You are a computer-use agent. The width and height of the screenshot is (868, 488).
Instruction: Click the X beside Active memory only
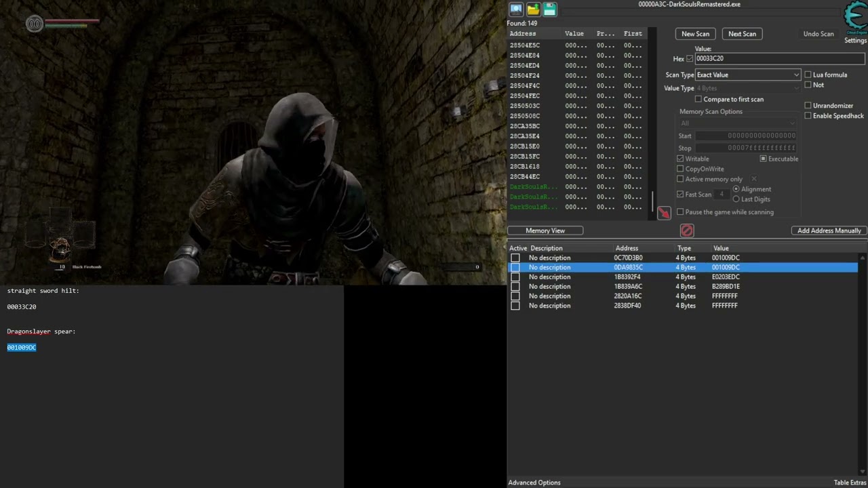click(753, 179)
